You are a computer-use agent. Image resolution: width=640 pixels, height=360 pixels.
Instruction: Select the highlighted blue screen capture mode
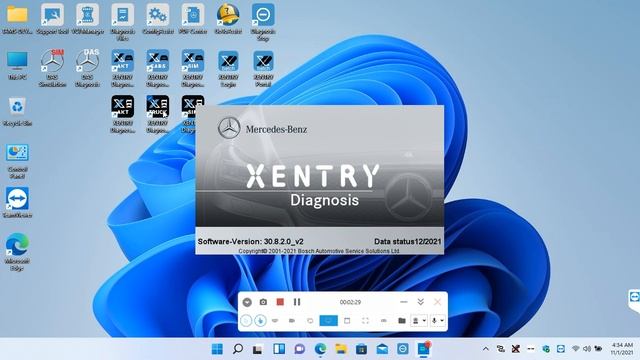[x=329, y=321]
